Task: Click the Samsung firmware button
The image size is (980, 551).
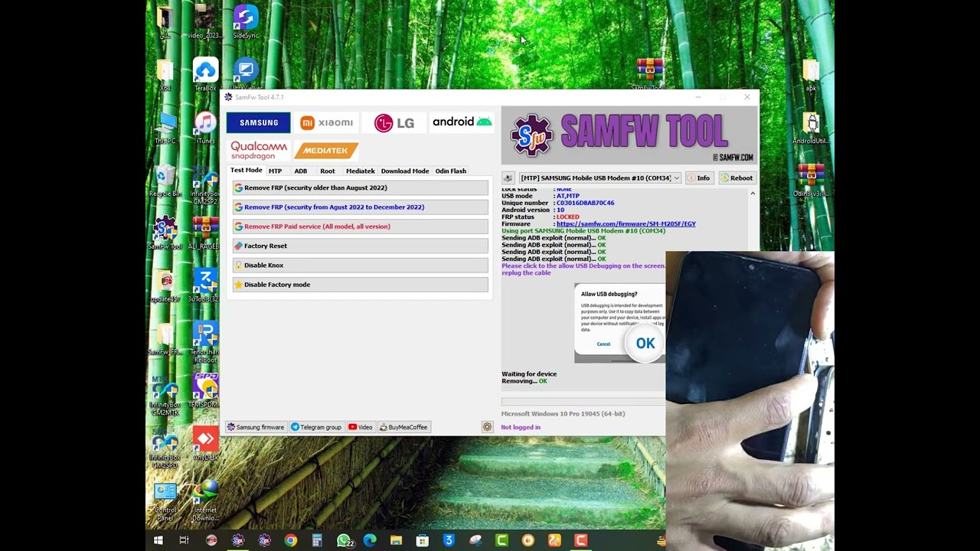Action: (256, 427)
